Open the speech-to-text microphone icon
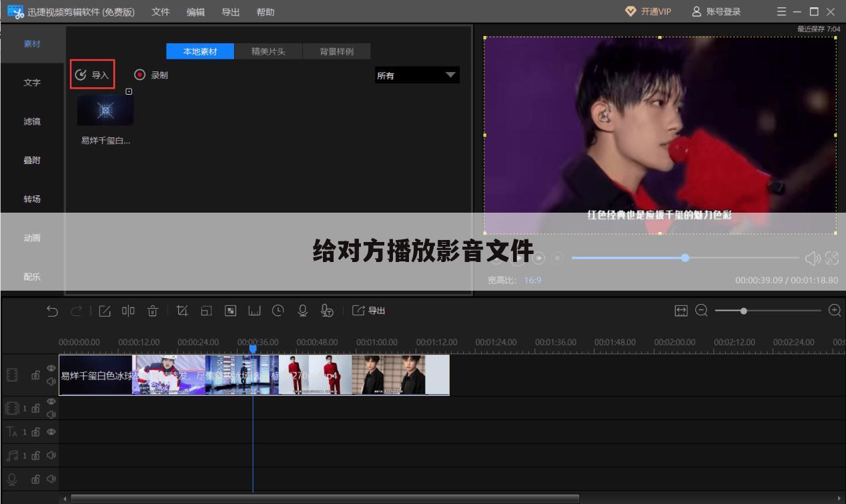This screenshot has width=846, height=504. (326, 311)
